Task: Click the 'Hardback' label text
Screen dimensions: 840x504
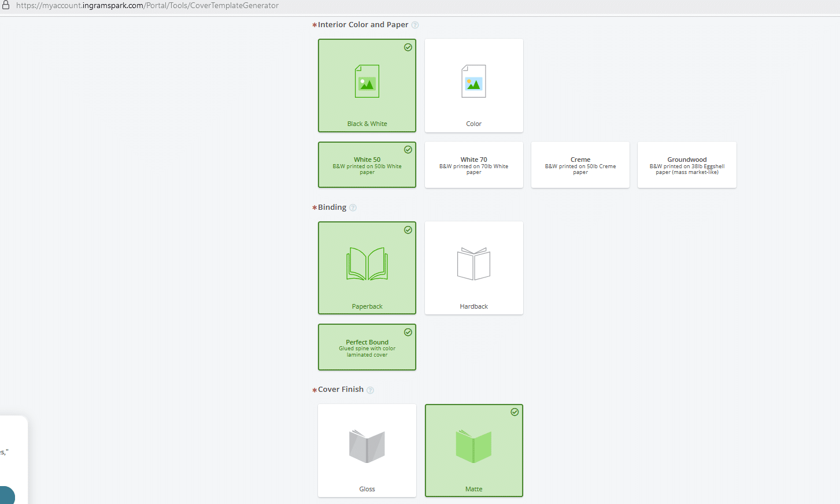Action: [474, 306]
